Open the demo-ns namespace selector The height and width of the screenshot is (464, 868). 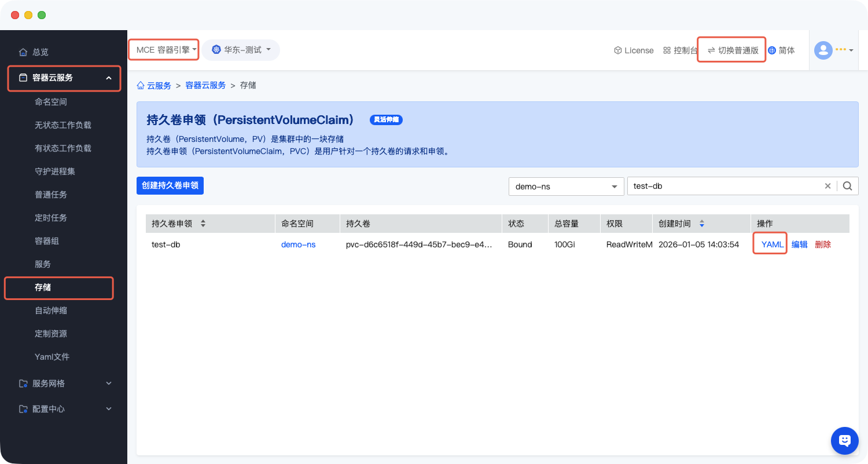pyautogui.click(x=565, y=186)
